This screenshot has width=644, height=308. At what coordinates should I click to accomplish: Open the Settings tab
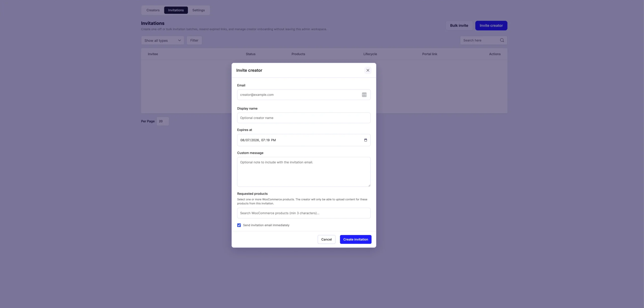coord(198,10)
